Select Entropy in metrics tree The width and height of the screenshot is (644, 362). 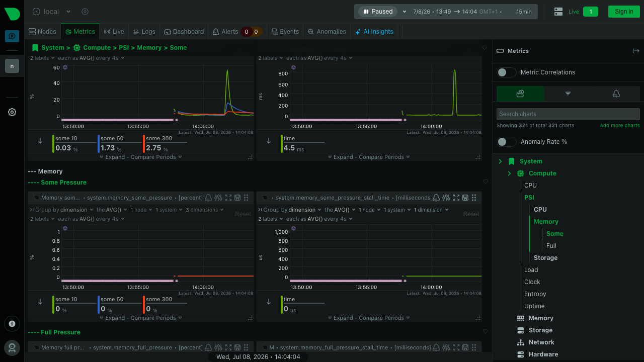(x=535, y=294)
